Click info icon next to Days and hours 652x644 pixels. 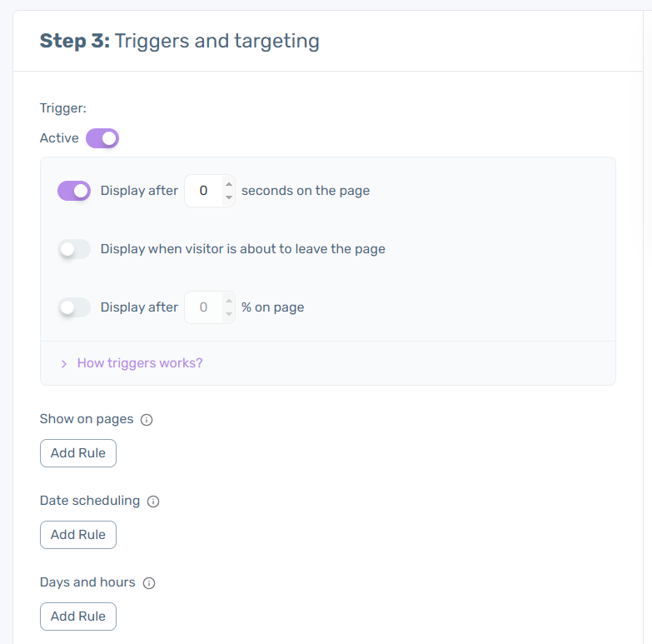[x=149, y=583]
